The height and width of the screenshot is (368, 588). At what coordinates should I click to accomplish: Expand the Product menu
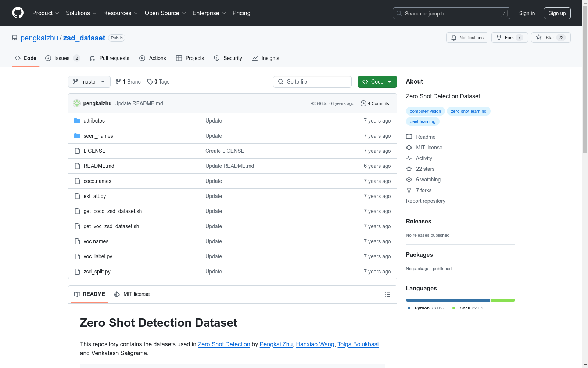pos(46,13)
